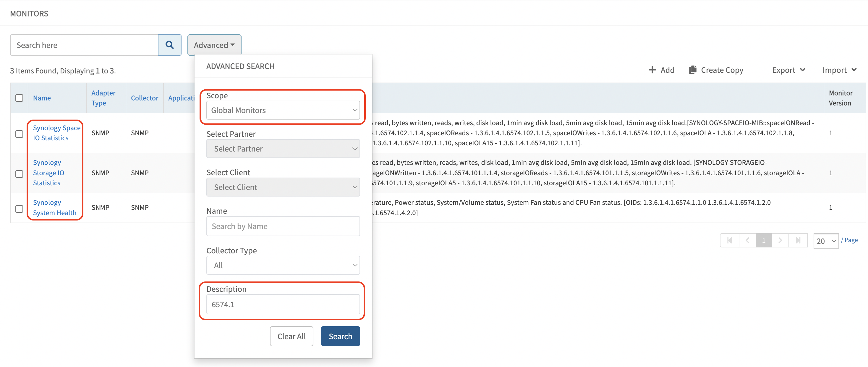Go to next page arrow
Screen dimensions: 868x367
[x=780, y=241]
